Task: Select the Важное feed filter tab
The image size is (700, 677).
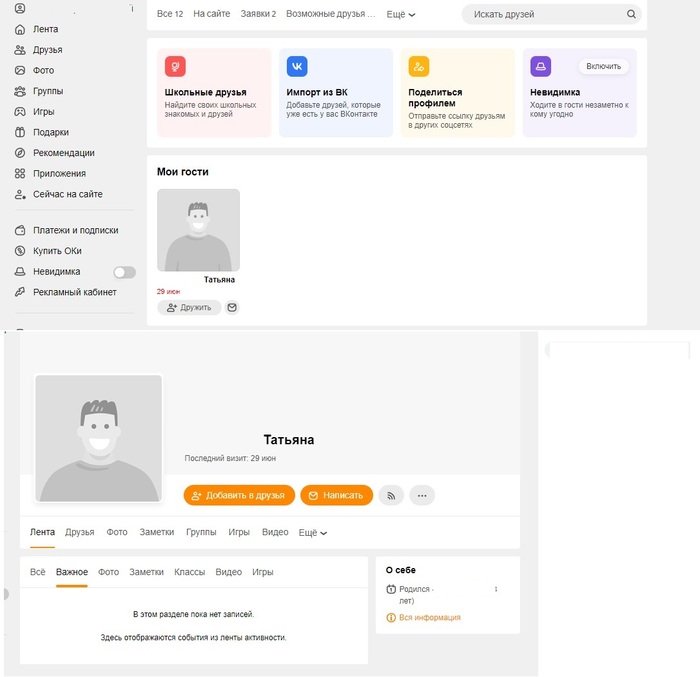Action: click(72, 572)
